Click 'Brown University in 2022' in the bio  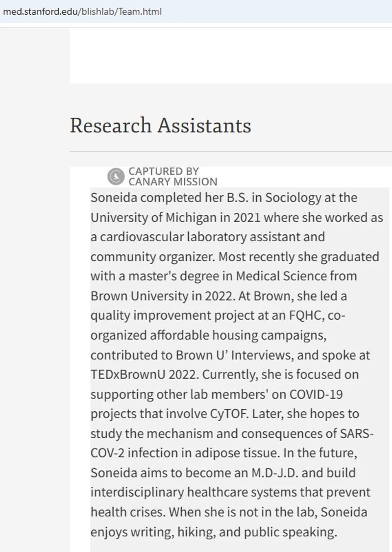162,296
